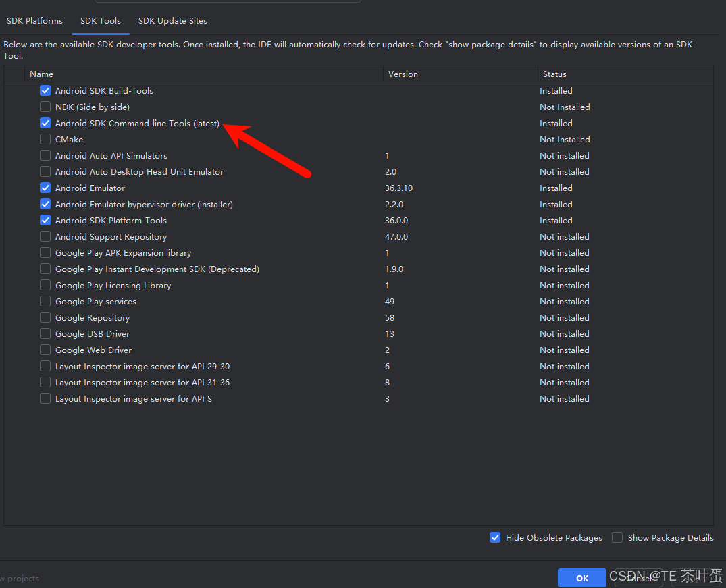This screenshot has height=588, width=726.
Task: Check Google Play Instant Development SDK checkbox
Action: [x=45, y=269]
